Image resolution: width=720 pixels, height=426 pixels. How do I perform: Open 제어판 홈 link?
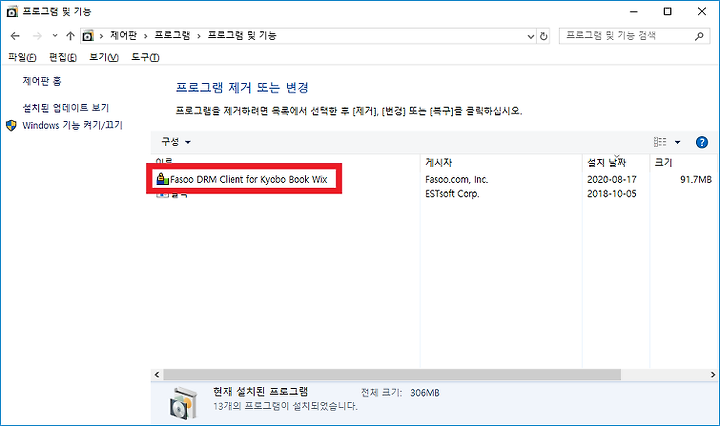(42, 81)
